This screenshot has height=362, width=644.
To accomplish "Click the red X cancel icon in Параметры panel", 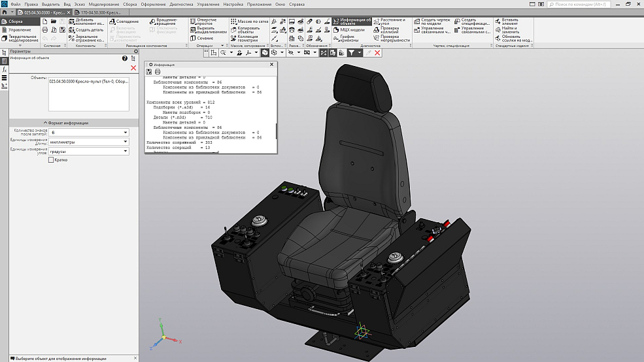I will tap(133, 67).
